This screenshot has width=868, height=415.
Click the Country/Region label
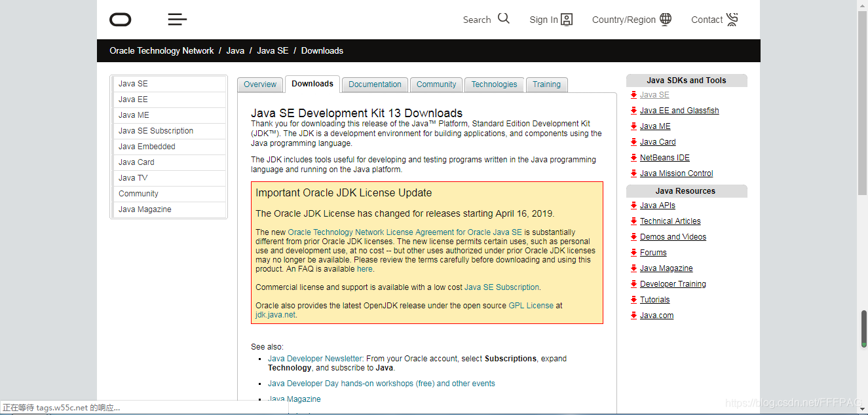[624, 20]
